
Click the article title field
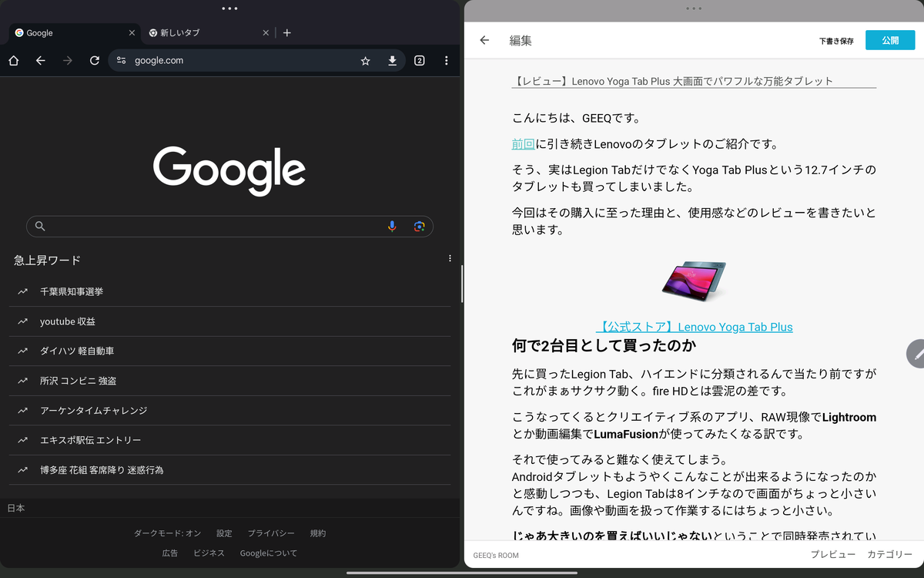point(694,81)
